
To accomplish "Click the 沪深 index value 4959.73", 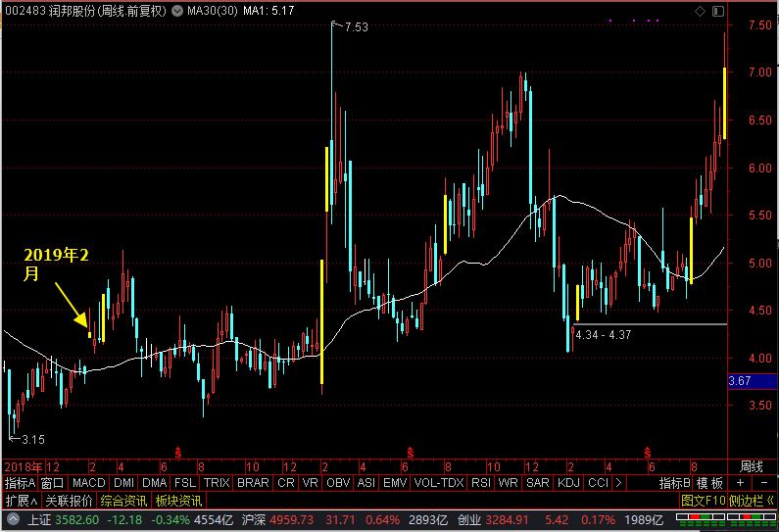I will [292, 520].
